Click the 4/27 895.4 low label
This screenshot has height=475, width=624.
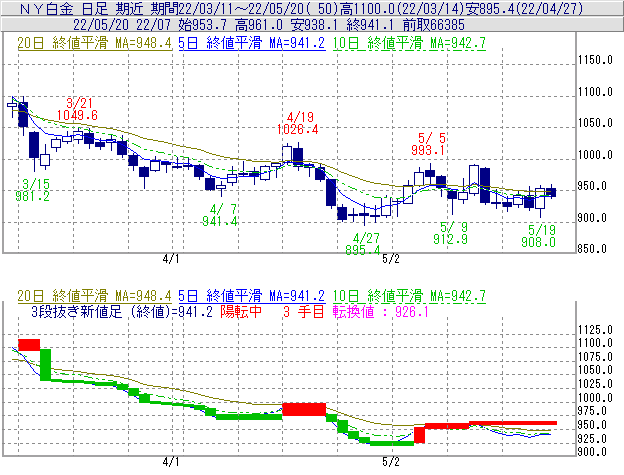tap(363, 244)
